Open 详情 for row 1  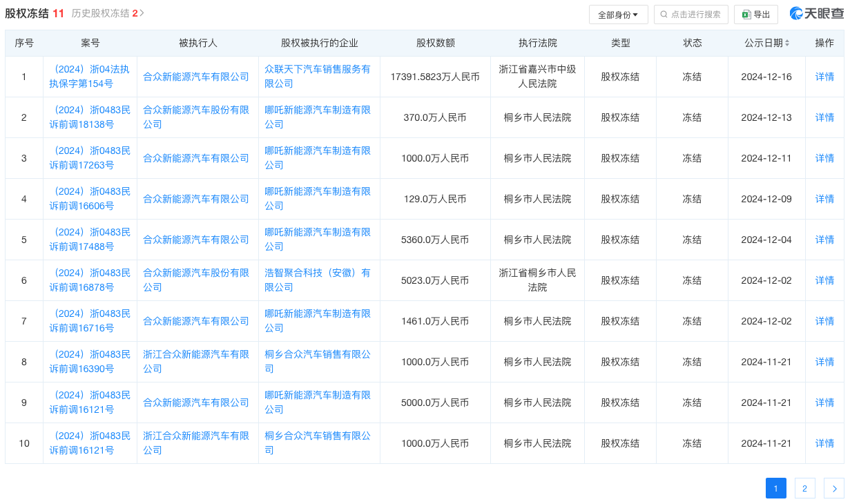[824, 77]
